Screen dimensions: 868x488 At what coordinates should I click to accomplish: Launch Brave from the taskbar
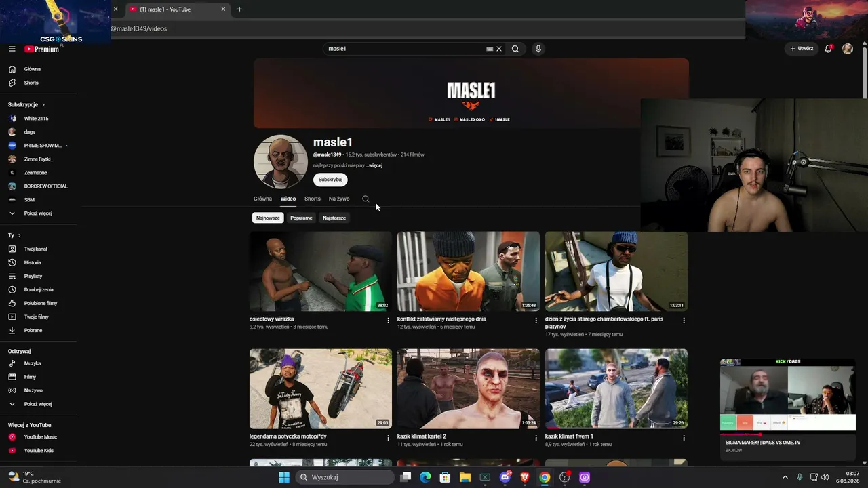pos(525,477)
